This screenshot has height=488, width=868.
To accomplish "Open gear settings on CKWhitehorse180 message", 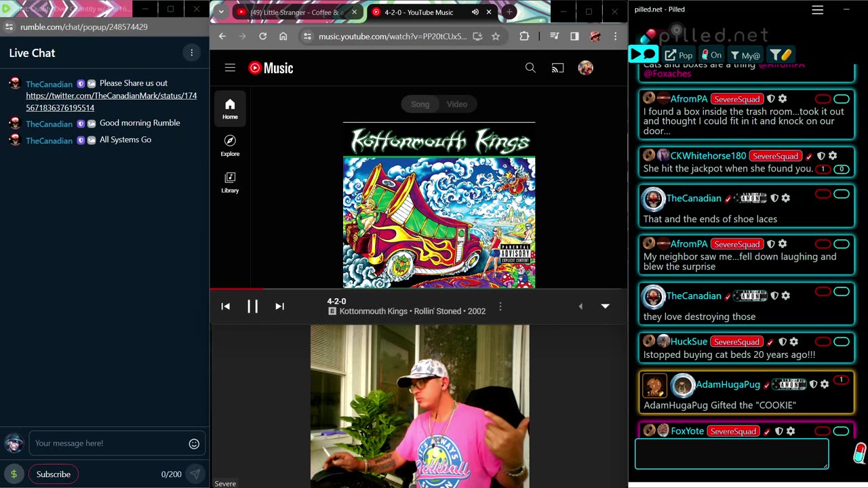I will coord(833,156).
